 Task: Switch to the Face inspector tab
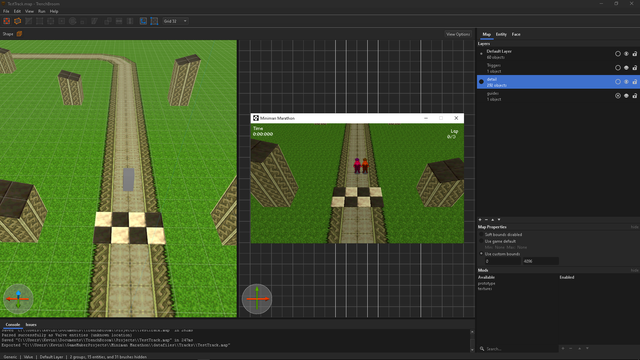516,34
